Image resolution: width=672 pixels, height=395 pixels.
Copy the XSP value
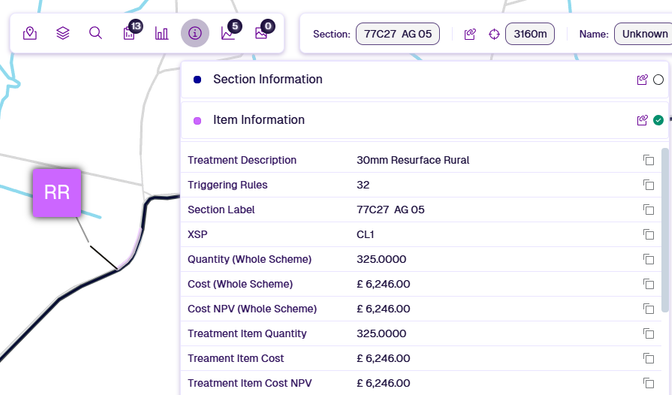point(648,235)
